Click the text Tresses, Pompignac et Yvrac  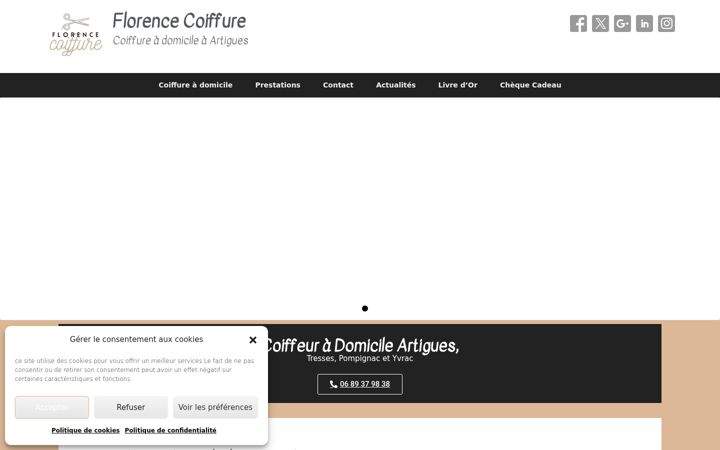(360, 358)
